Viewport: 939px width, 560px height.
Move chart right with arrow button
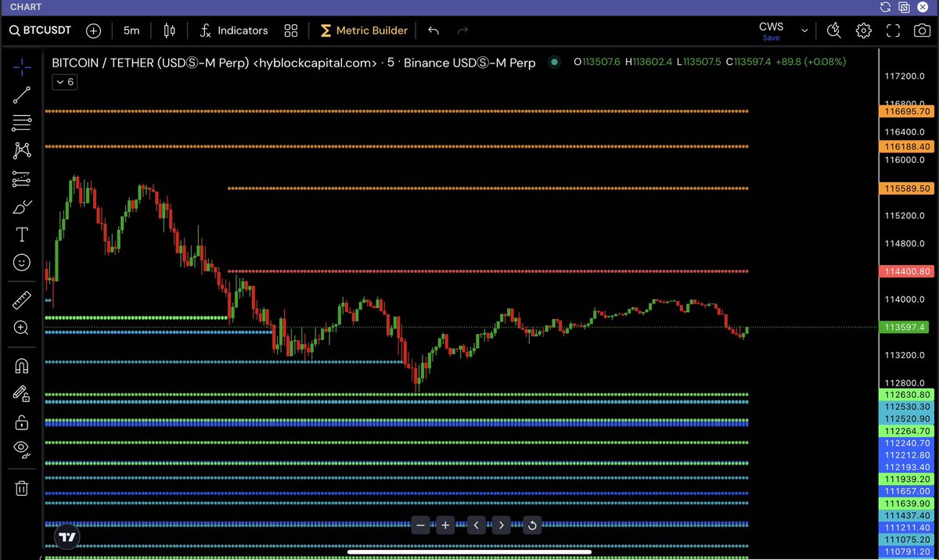tap(502, 525)
